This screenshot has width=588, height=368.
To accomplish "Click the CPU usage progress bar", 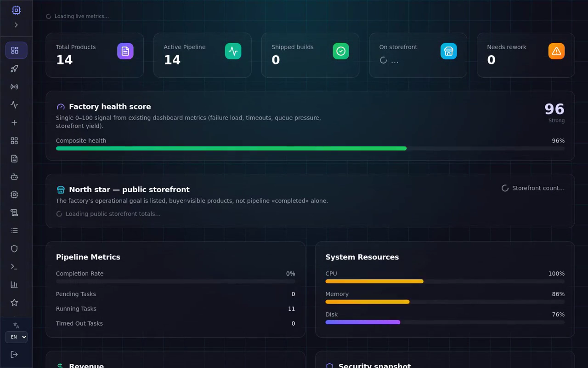I will (445, 281).
